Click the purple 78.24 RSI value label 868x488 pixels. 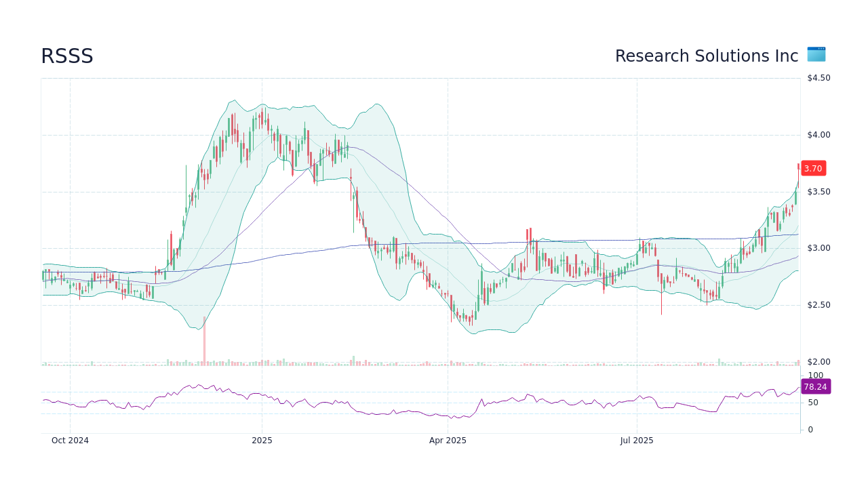pos(815,387)
